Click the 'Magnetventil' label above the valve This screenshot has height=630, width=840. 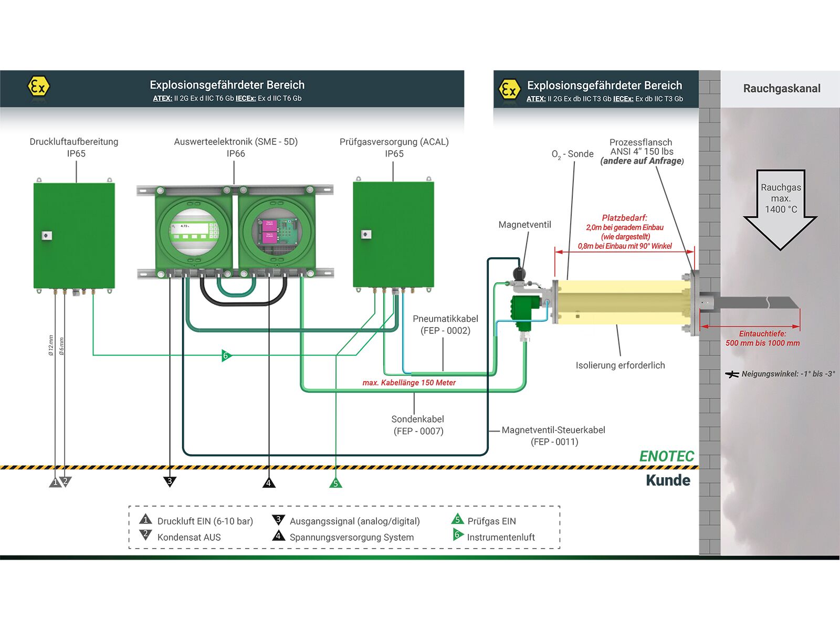pyautogui.click(x=524, y=225)
